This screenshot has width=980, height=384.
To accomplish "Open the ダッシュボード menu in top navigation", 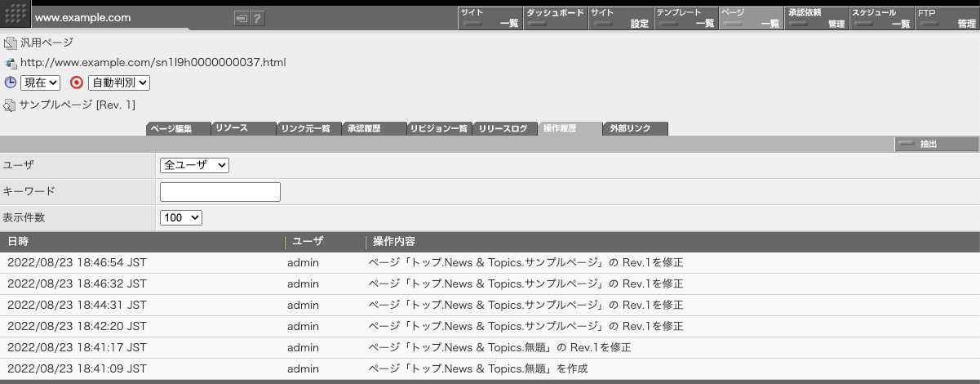I will [x=555, y=18].
